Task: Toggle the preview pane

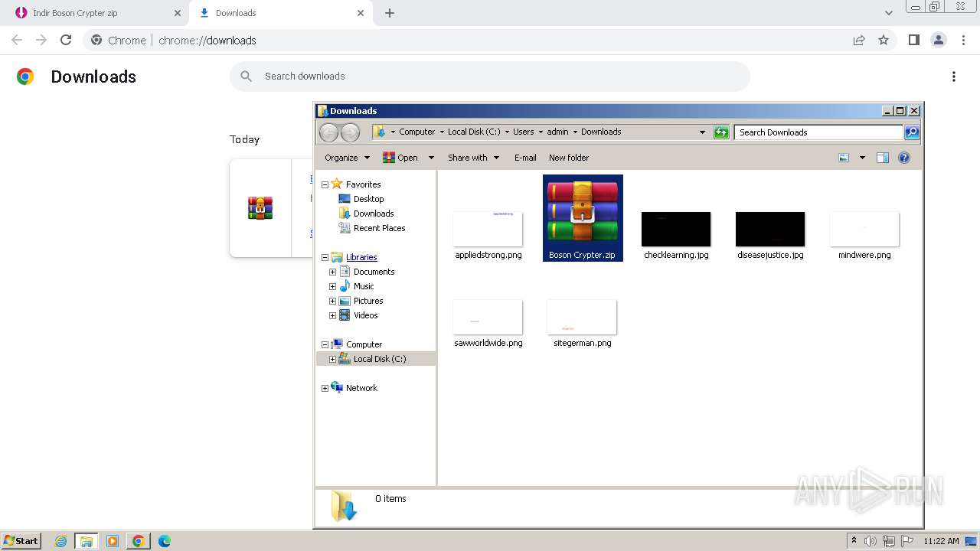Action: click(x=883, y=158)
